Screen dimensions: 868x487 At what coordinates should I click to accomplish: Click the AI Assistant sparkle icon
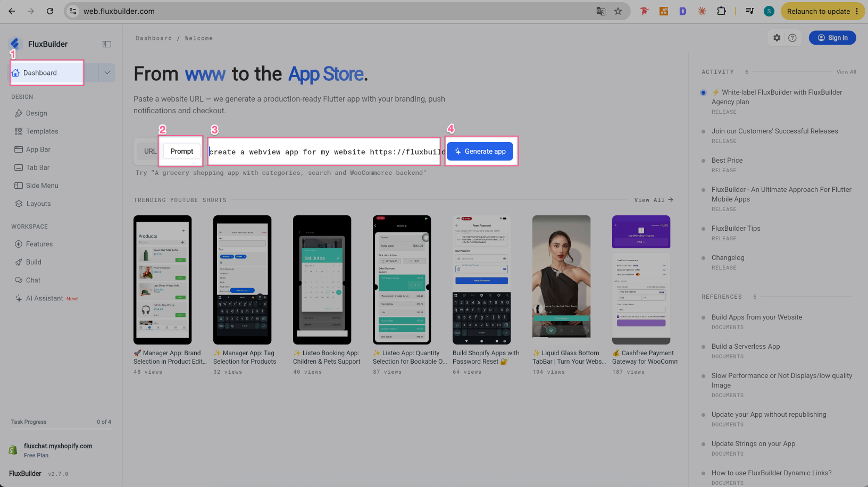[19, 298]
